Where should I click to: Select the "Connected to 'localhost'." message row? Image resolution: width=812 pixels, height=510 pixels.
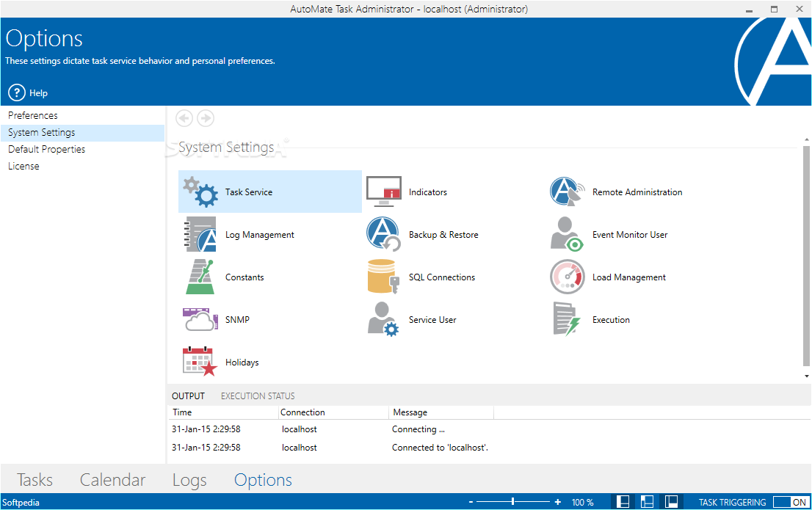coord(490,448)
